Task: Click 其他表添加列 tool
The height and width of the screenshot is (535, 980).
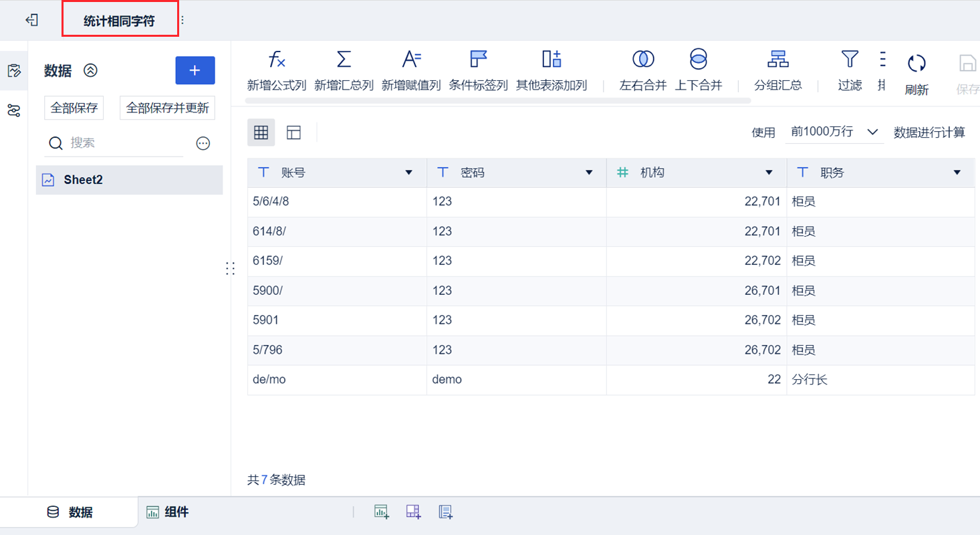Action: [552, 70]
